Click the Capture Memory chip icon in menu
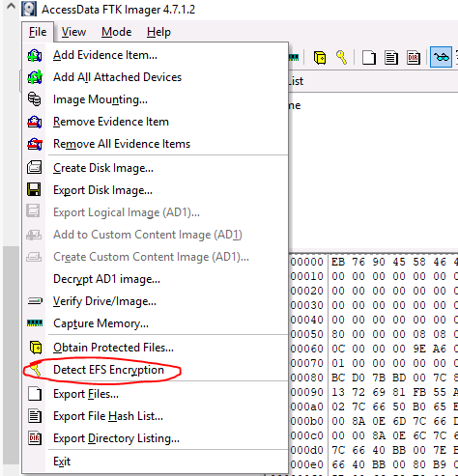Viewport: 458px width, 476px height. pyautogui.click(x=35, y=323)
